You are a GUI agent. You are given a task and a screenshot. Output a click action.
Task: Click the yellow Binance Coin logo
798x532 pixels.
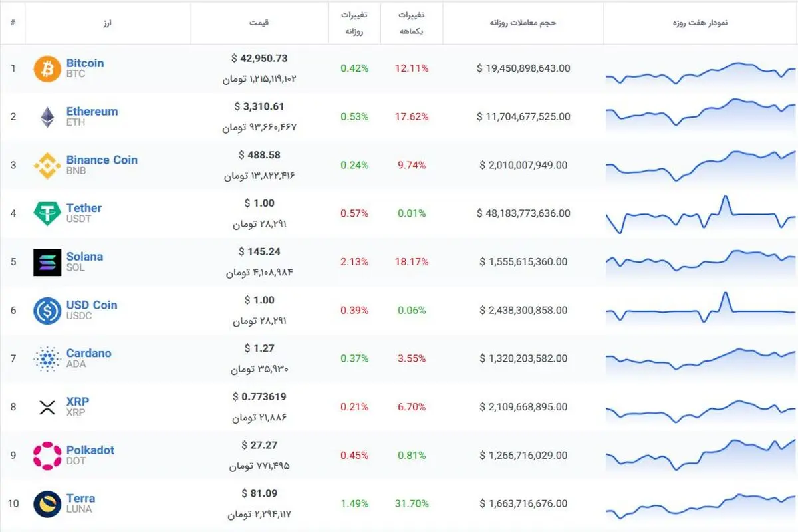click(47, 166)
